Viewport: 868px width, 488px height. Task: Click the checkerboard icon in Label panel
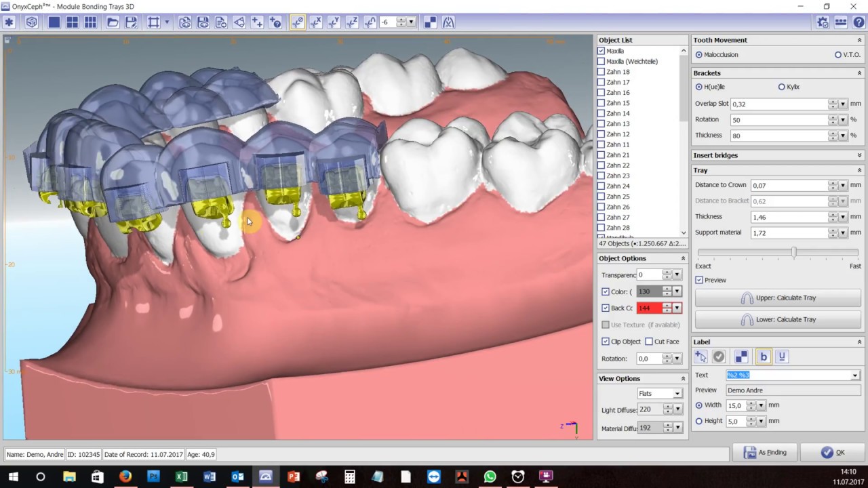pyautogui.click(x=741, y=357)
